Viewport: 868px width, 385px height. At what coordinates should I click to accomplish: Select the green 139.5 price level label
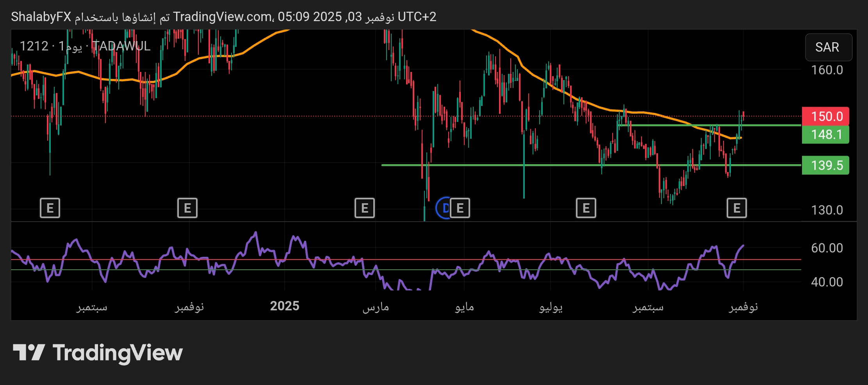pyautogui.click(x=825, y=165)
